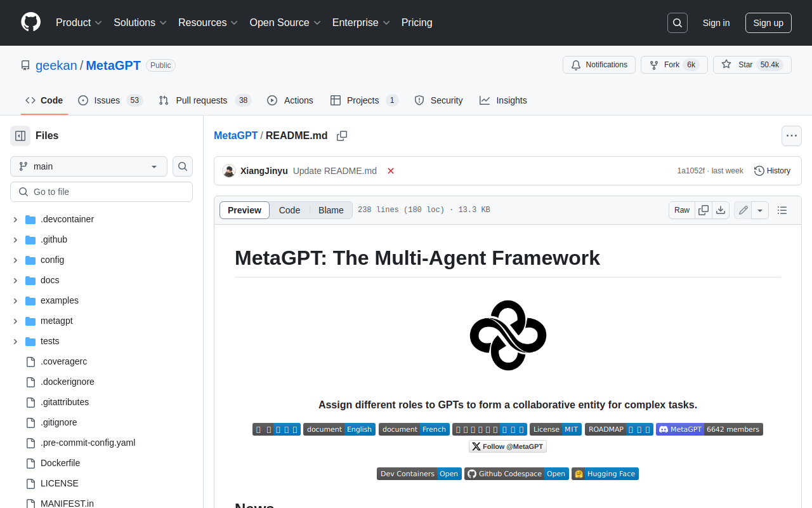Open the LICENSE file

60,483
